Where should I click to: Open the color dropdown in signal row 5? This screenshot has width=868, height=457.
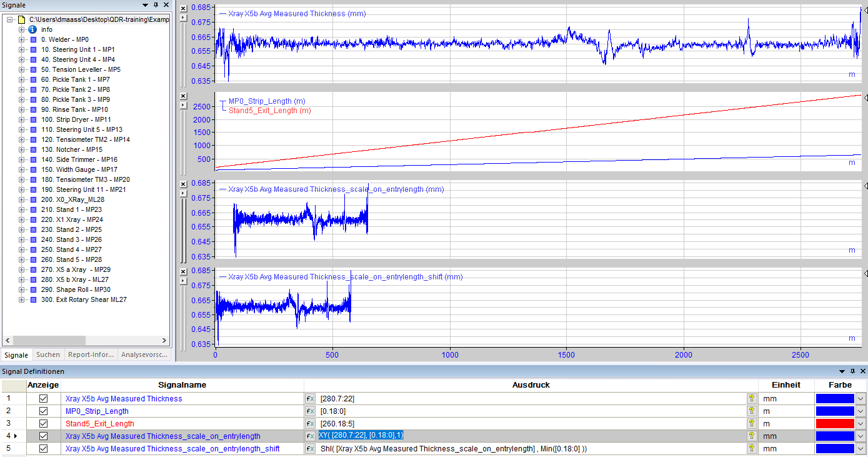pyautogui.click(x=861, y=449)
